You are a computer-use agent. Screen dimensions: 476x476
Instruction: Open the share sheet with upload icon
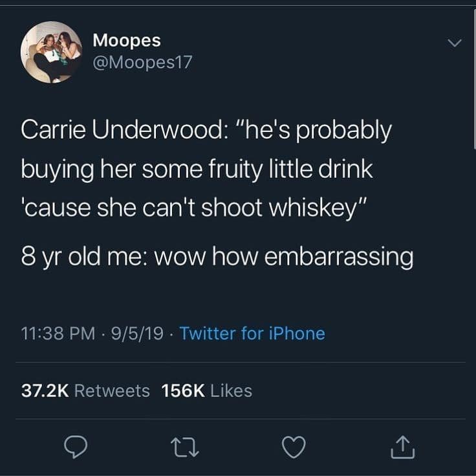coord(402,447)
